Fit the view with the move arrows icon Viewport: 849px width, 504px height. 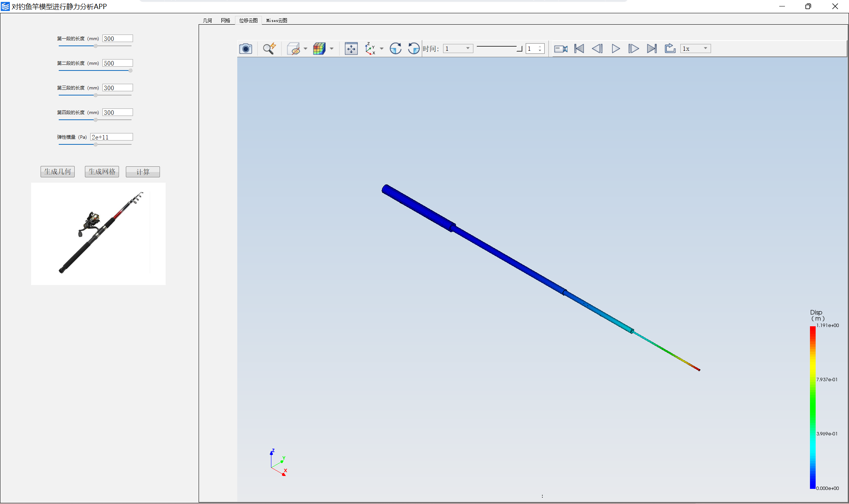(x=351, y=49)
